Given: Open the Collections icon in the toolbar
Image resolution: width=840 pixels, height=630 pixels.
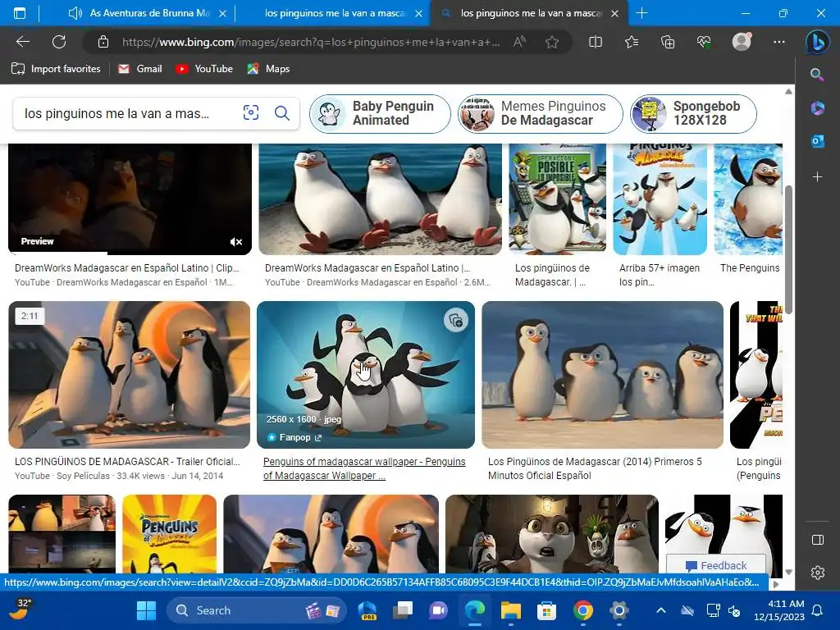Looking at the screenshot, I should pyautogui.click(x=668, y=42).
